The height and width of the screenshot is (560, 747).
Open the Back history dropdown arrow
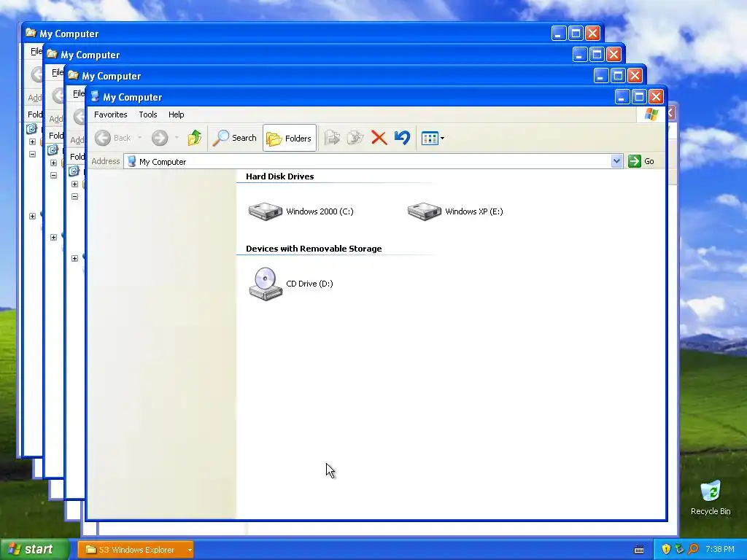coord(139,138)
